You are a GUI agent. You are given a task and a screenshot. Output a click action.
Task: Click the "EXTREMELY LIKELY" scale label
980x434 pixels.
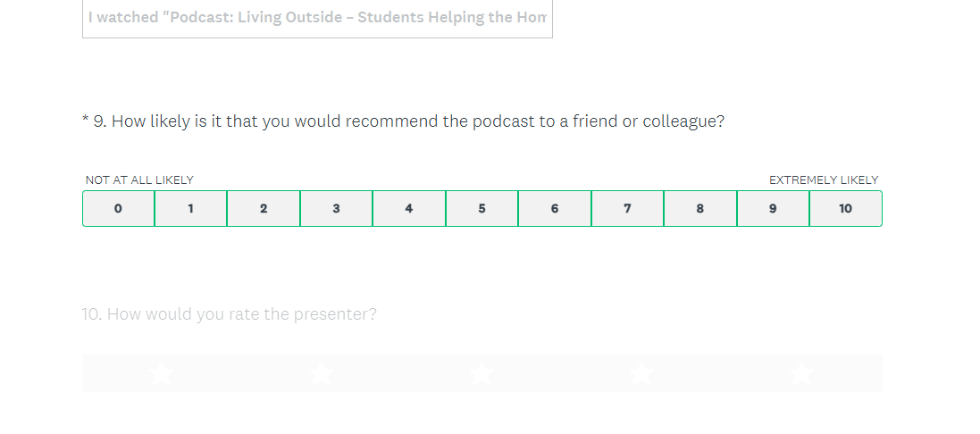(x=824, y=180)
